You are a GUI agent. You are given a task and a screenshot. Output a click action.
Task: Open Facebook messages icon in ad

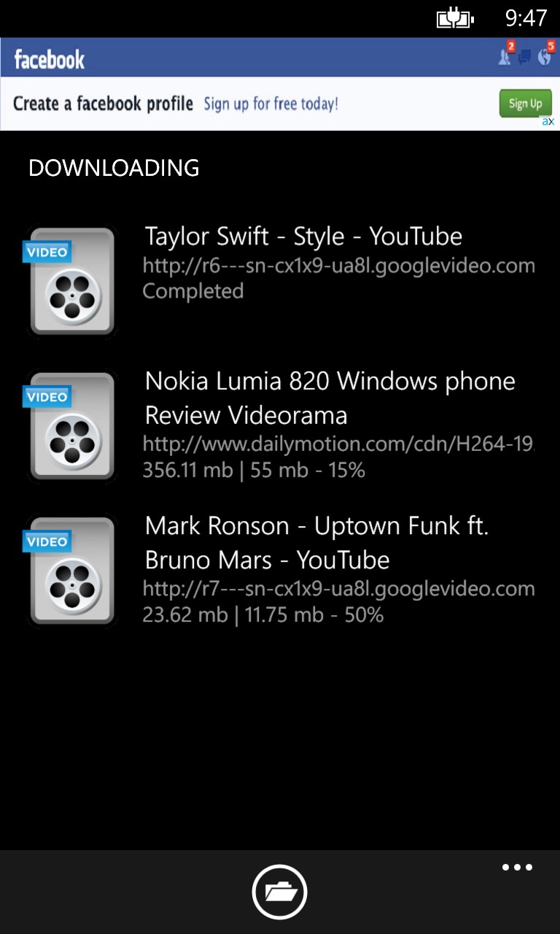click(x=525, y=57)
